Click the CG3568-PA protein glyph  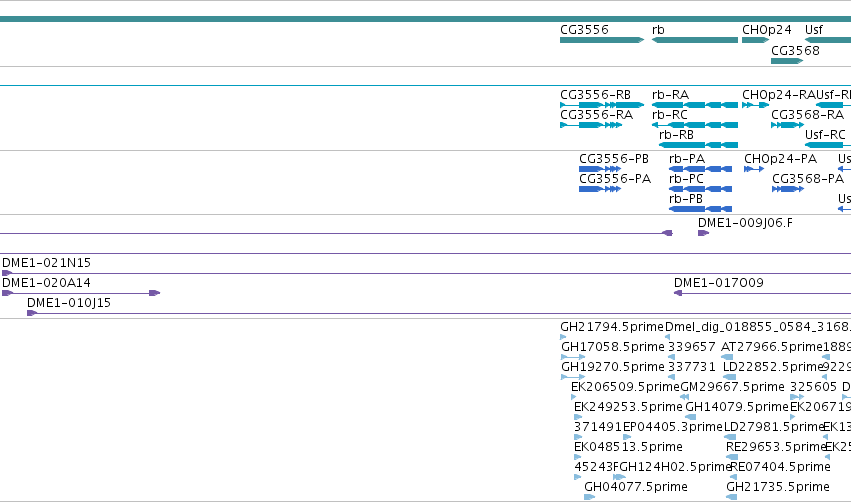(x=788, y=189)
